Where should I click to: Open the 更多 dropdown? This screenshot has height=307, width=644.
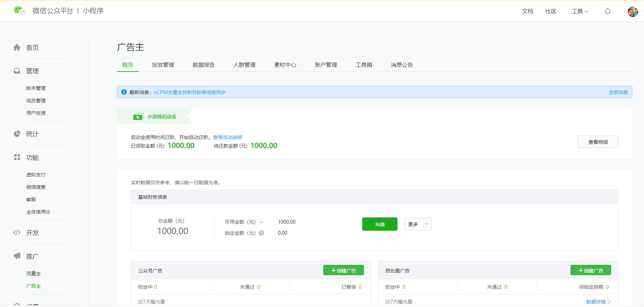click(x=418, y=224)
